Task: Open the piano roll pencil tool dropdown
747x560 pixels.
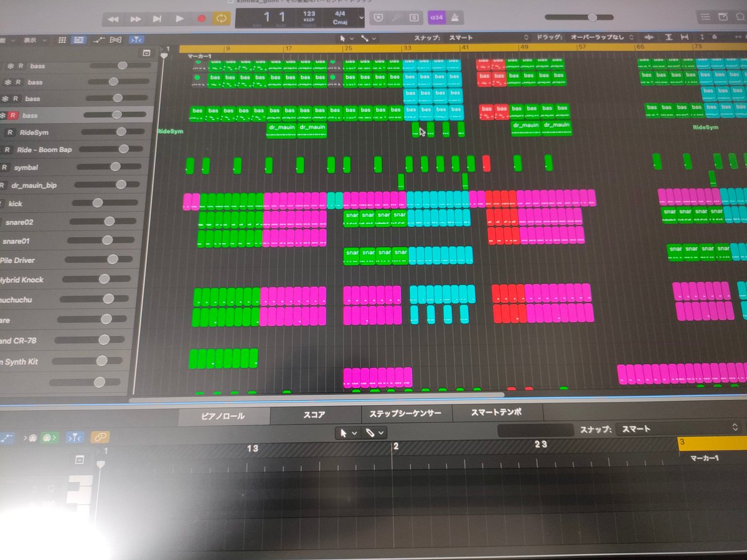Action: click(374, 432)
